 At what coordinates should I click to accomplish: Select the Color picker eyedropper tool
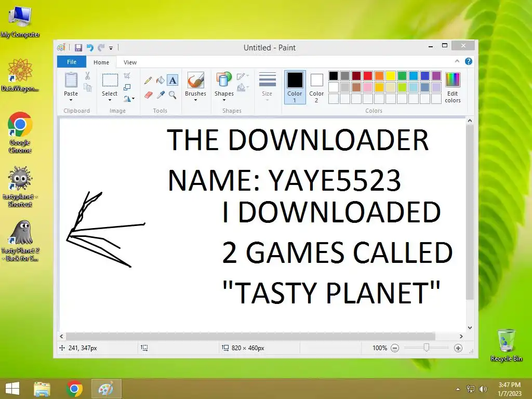point(161,95)
